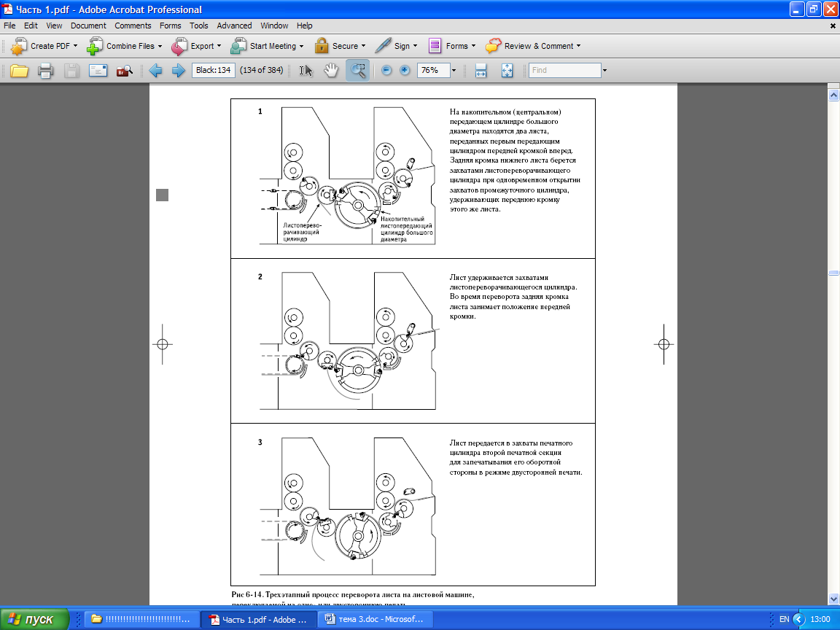Go to next page with right arrow
Screen dimensions: 840x630
179,70
